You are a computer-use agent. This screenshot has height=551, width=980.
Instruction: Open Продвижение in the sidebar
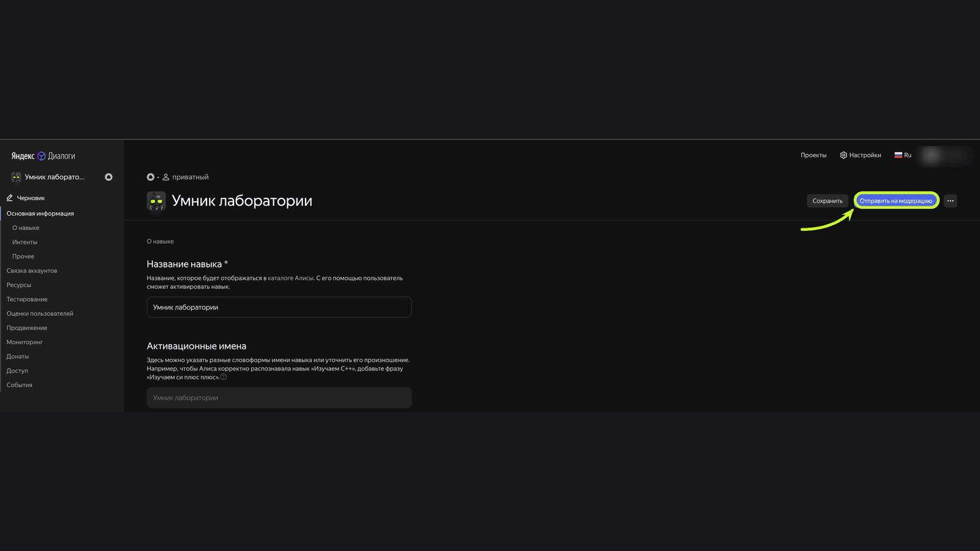[27, 328]
